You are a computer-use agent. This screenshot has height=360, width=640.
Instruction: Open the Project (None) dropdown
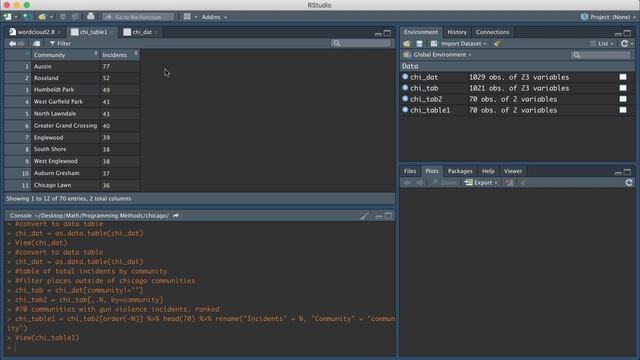608,17
